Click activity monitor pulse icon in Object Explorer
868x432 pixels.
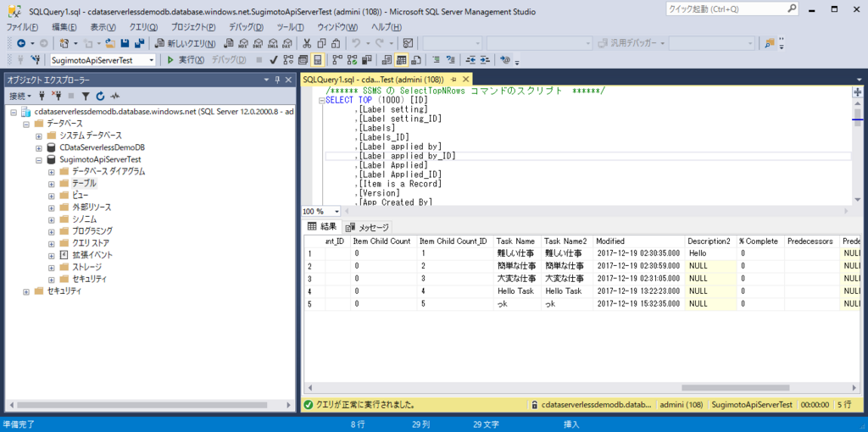tap(115, 96)
